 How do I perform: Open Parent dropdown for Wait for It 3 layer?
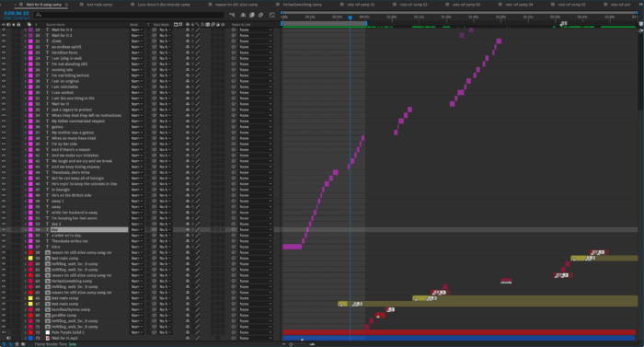coord(256,29)
